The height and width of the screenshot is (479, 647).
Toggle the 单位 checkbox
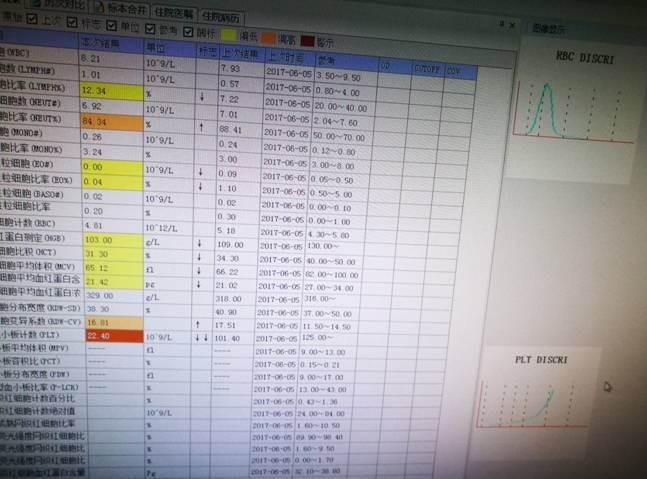click(111, 26)
